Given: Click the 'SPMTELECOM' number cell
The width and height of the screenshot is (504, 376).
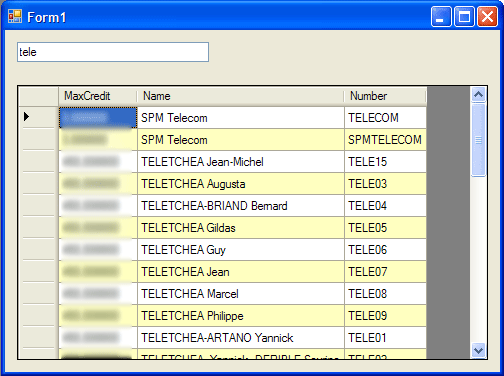Looking at the screenshot, I should pyautogui.click(x=386, y=139).
